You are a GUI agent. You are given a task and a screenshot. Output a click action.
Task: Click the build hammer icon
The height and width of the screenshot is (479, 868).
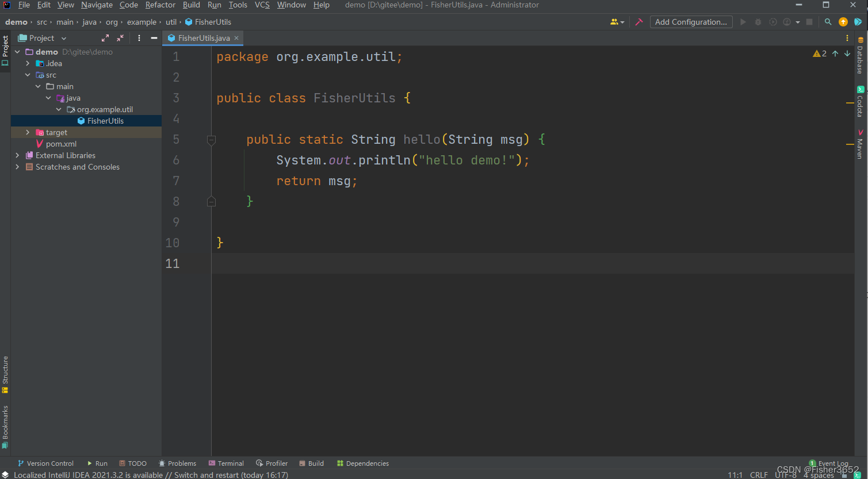pos(639,22)
